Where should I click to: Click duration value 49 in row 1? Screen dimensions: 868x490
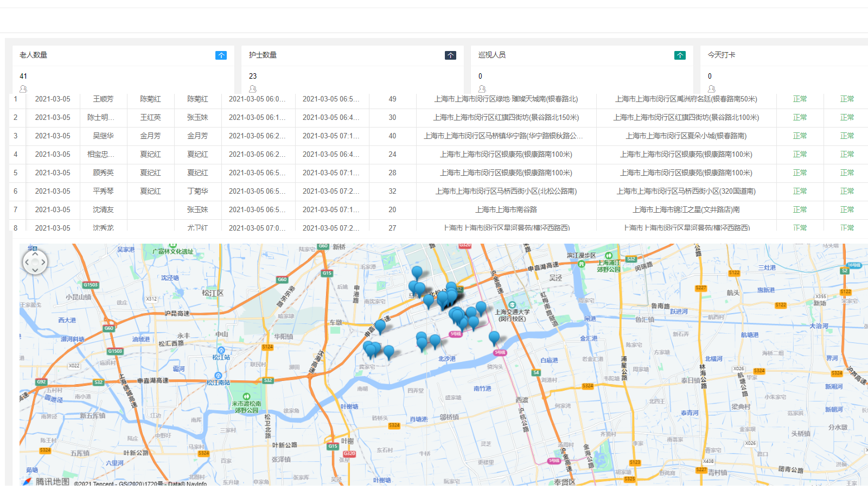[392, 99]
